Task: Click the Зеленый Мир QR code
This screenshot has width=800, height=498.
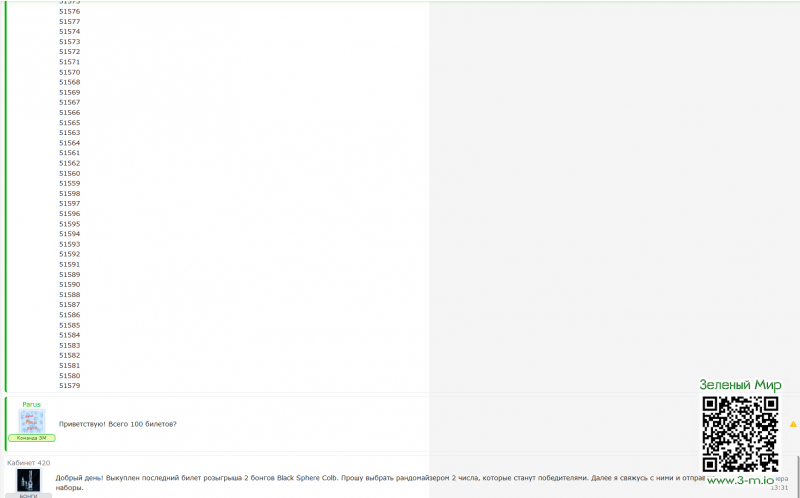Action: (x=740, y=434)
